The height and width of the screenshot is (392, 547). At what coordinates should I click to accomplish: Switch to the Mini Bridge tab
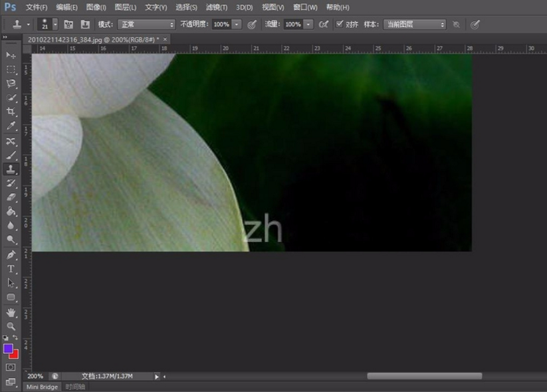(x=41, y=387)
